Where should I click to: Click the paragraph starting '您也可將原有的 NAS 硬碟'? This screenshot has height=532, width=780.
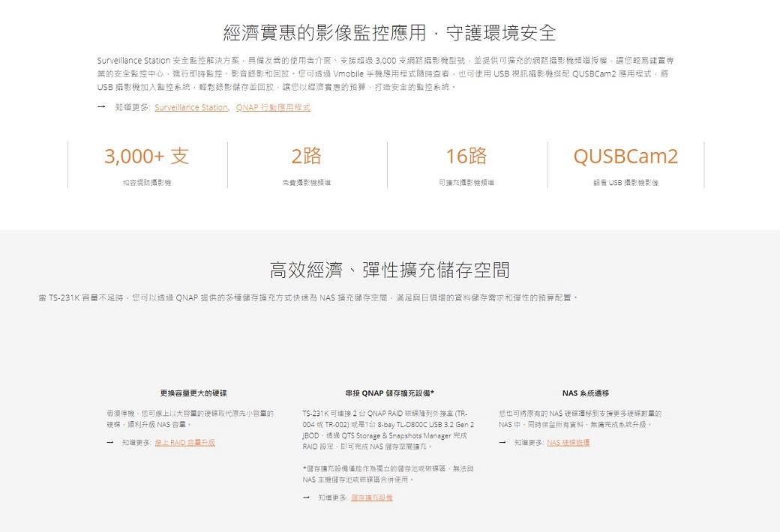(580, 419)
